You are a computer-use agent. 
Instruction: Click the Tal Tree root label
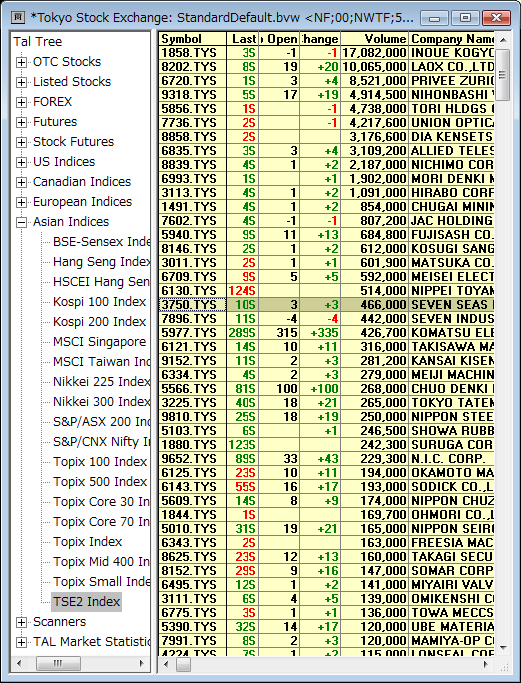pos(38,42)
